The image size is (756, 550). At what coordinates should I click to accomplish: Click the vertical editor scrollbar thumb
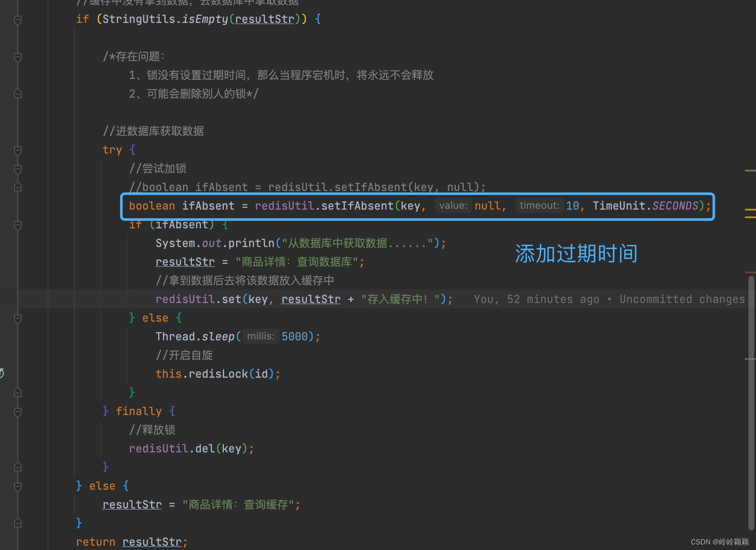pos(751,403)
